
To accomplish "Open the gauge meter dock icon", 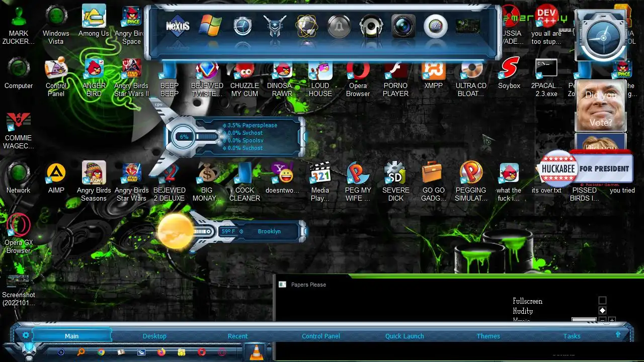I will click(x=435, y=26).
